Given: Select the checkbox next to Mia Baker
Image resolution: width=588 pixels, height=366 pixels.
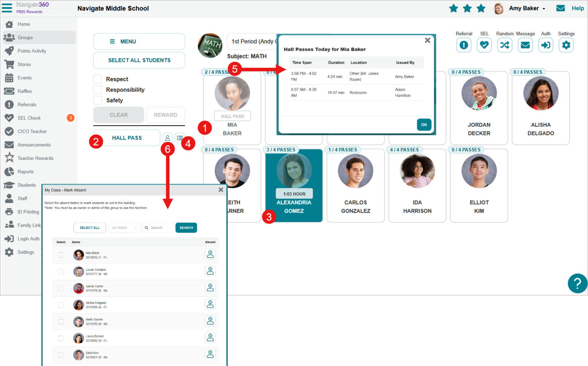Looking at the screenshot, I should [x=60, y=254].
